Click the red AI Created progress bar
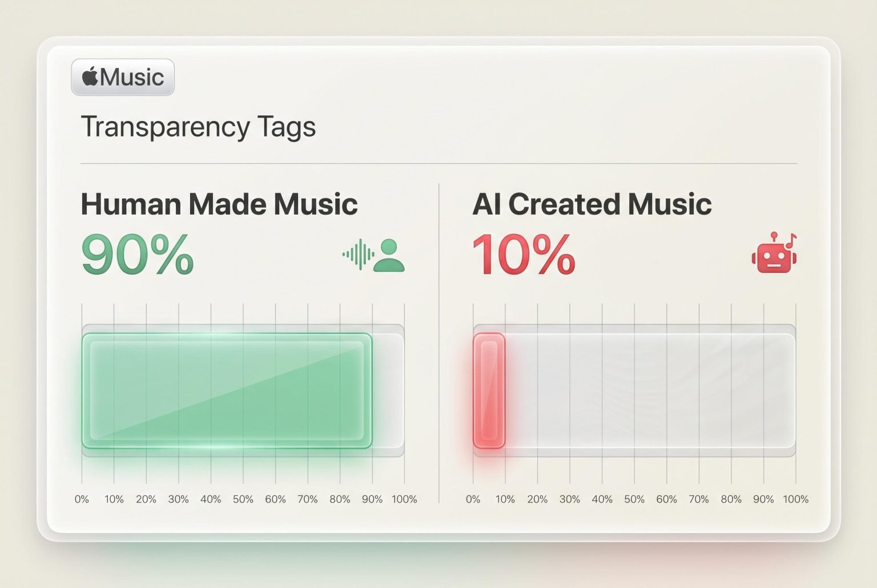Viewport: 877px width, 588px height. (489, 390)
